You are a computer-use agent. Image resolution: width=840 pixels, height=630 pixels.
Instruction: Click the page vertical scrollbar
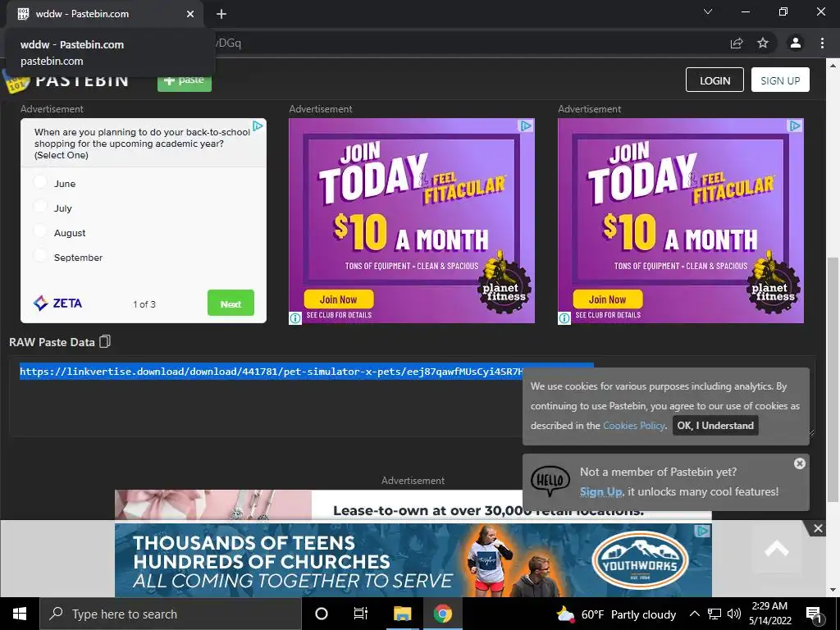(832, 379)
